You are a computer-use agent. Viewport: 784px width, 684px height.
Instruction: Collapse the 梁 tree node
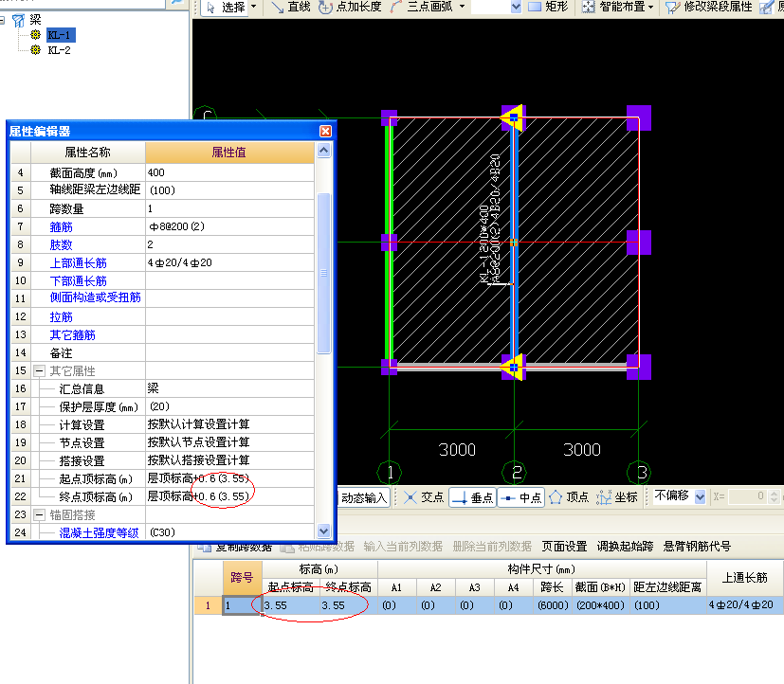[x=2, y=20]
